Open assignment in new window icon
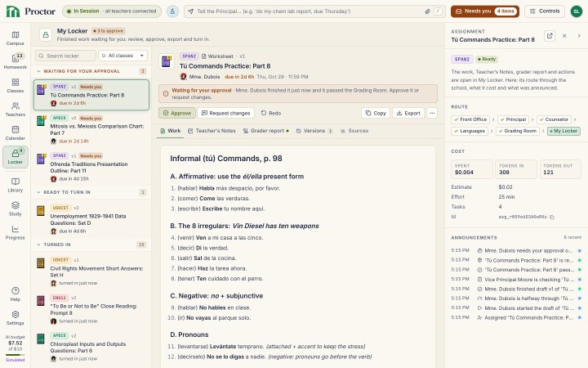Screen dimensions: 588x368 pos(550,36)
